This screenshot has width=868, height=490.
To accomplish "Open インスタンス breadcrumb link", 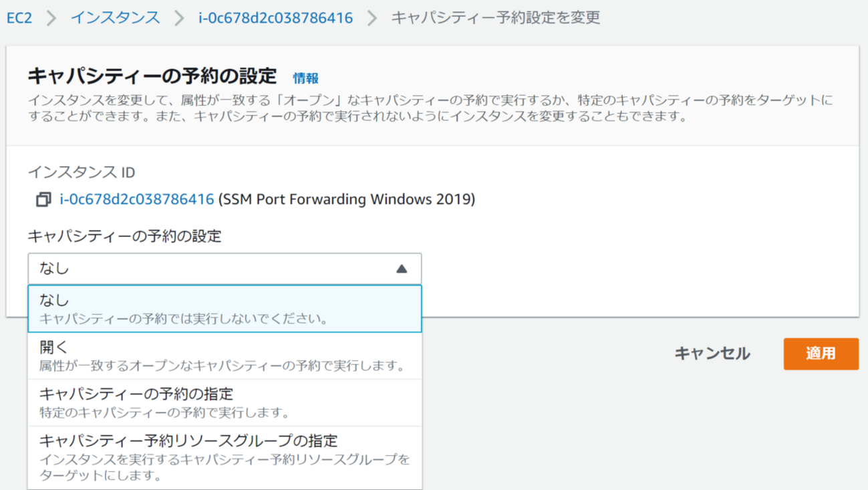I will tap(116, 18).
